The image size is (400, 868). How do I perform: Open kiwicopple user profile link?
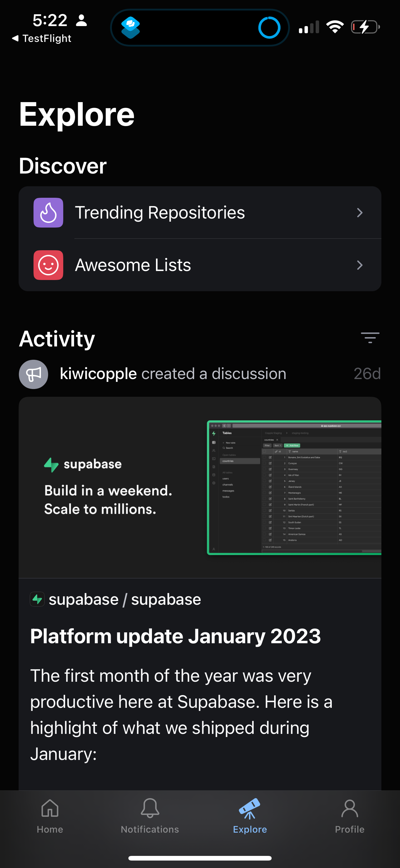[98, 374]
